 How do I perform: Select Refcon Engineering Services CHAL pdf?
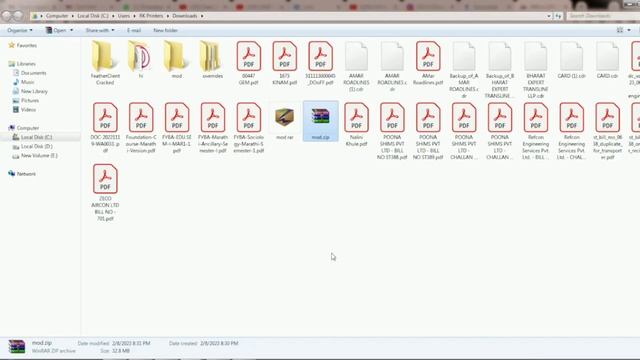572,131
